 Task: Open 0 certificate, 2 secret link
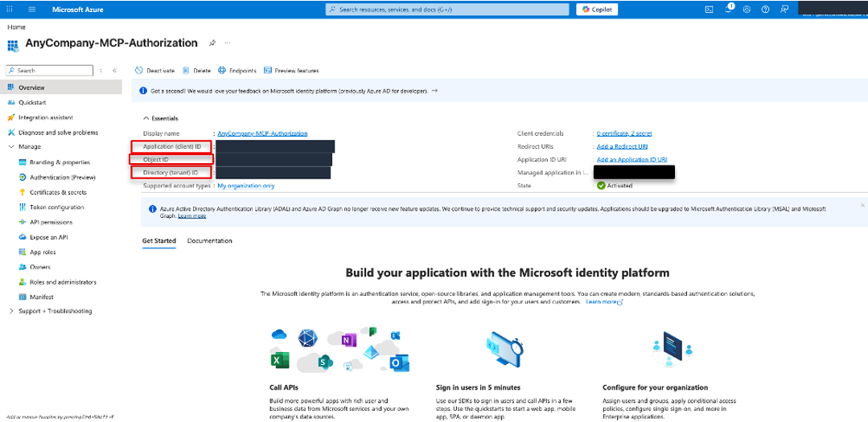(x=624, y=133)
